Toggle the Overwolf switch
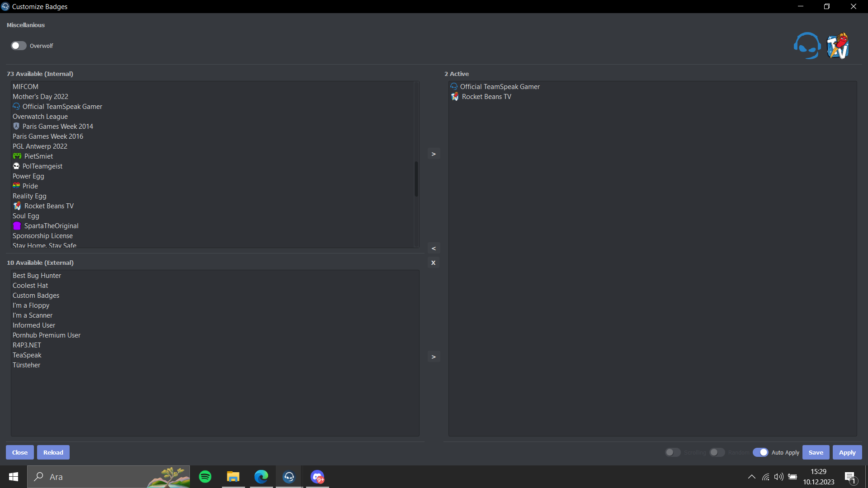The height and width of the screenshot is (488, 868). click(19, 46)
